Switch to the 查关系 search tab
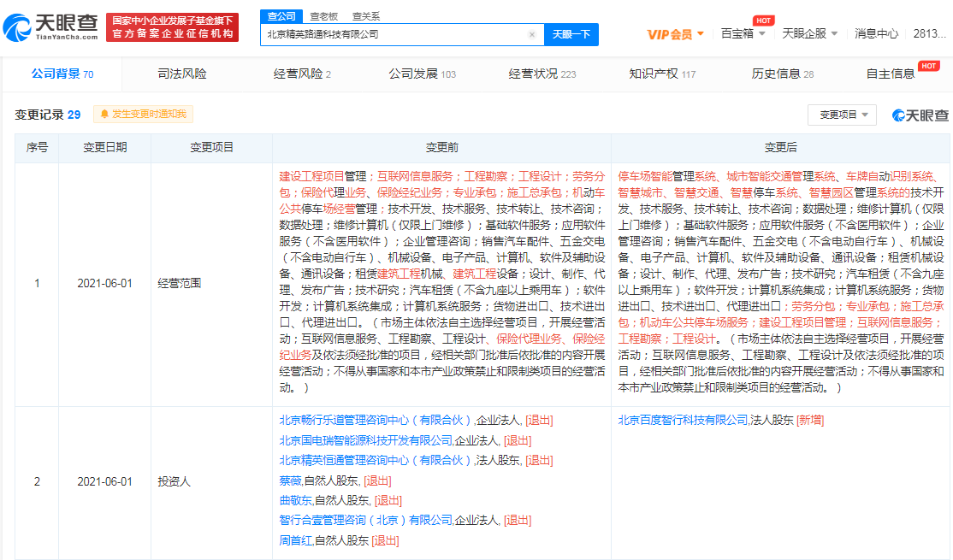 click(x=366, y=16)
